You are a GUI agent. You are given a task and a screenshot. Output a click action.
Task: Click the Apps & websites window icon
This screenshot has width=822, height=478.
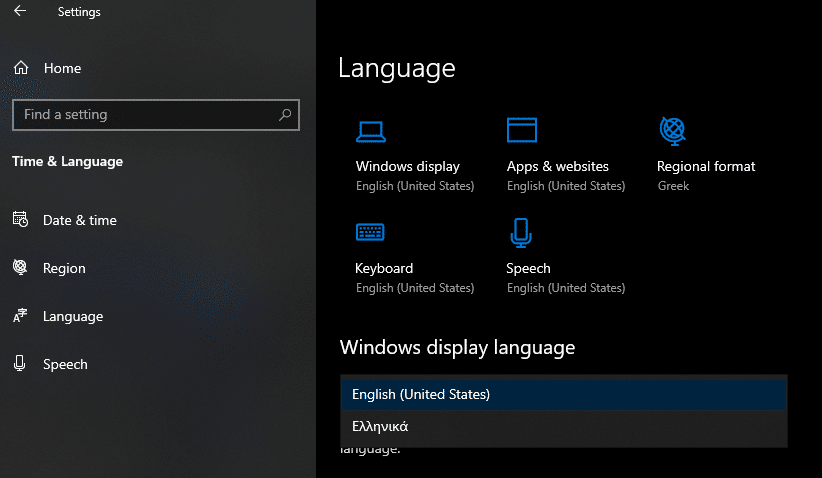point(522,129)
